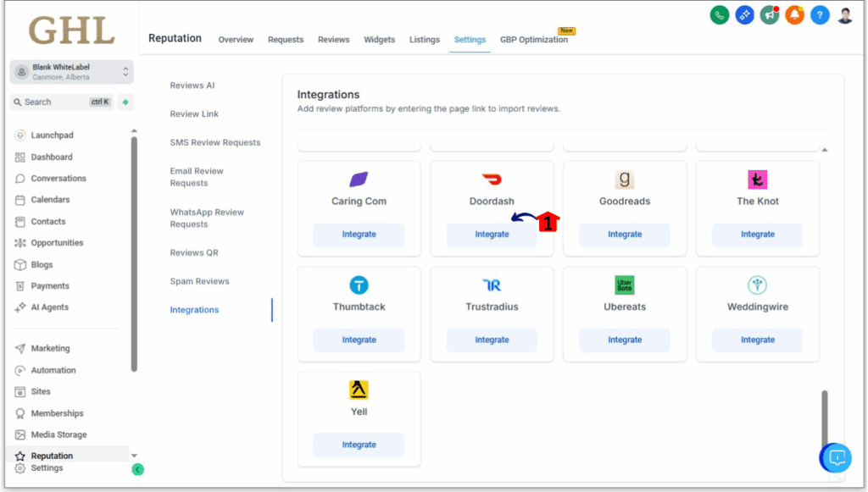868x492 pixels.
Task: Integrate the Thumbtack platform
Action: click(x=359, y=340)
